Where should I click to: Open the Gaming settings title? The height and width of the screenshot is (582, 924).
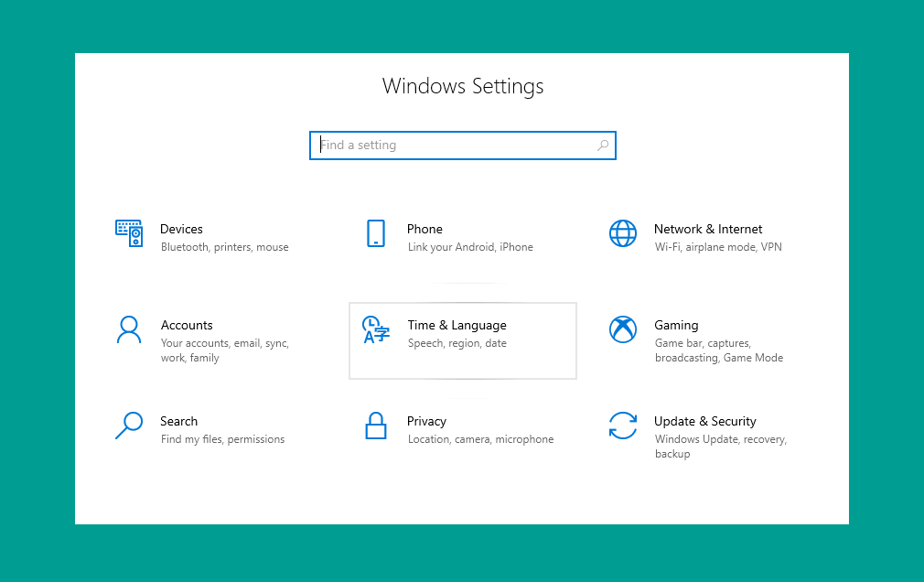pyautogui.click(x=676, y=326)
